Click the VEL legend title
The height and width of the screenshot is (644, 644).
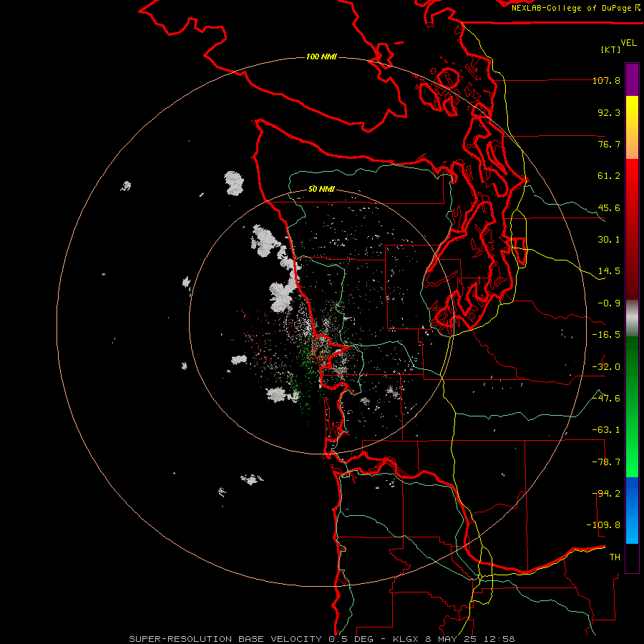point(628,43)
